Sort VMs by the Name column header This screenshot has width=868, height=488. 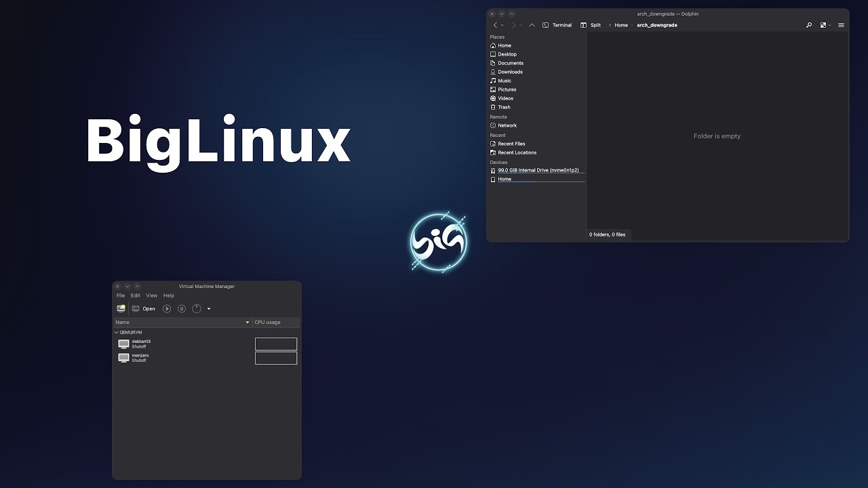click(x=182, y=323)
